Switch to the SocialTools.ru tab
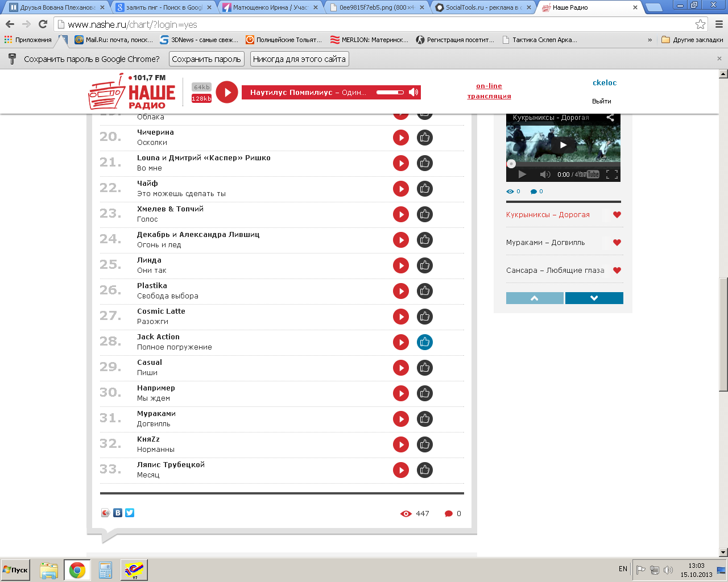 coord(483,7)
